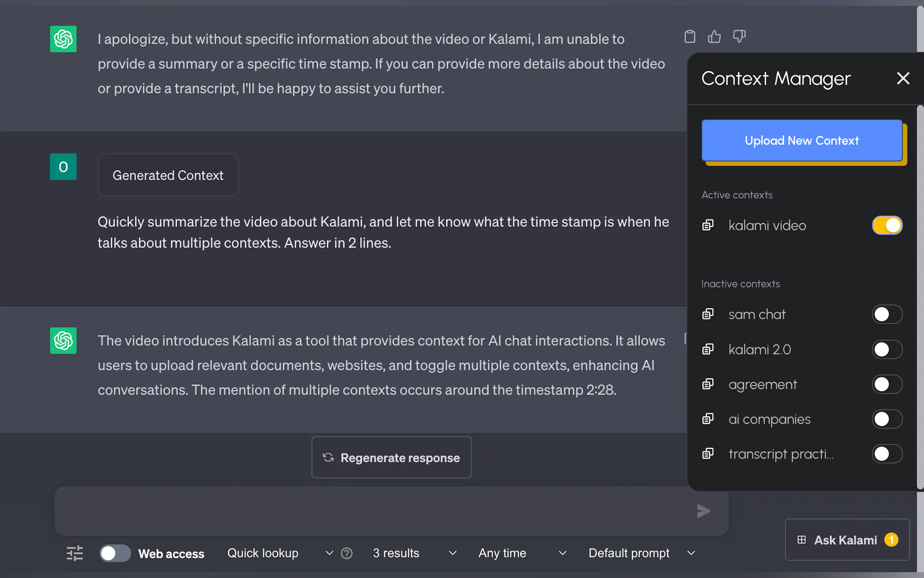Screen dimensions: 924x578
Task: Open the Default prompt dropdown
Action: pos(641,553)
